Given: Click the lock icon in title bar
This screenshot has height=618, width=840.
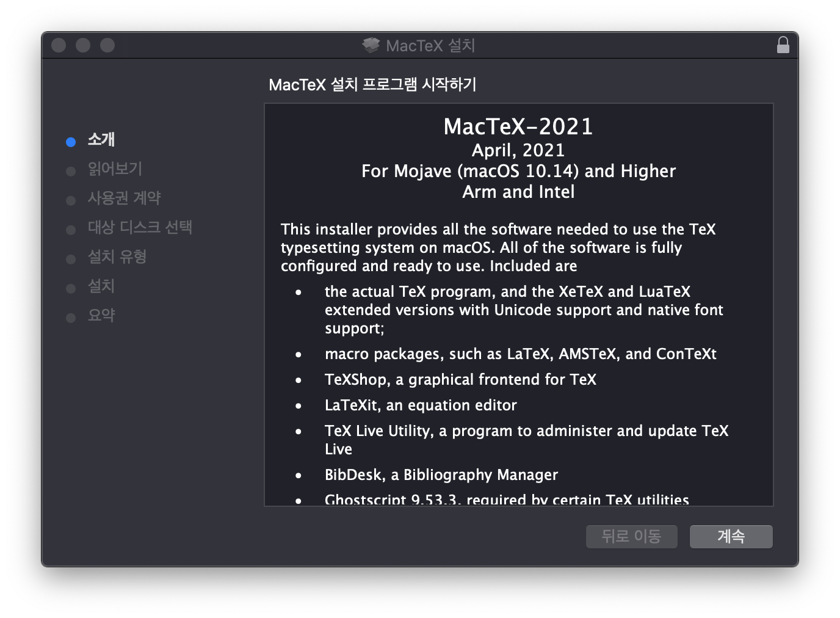Looking at the screenshot, I should (783, 45).
